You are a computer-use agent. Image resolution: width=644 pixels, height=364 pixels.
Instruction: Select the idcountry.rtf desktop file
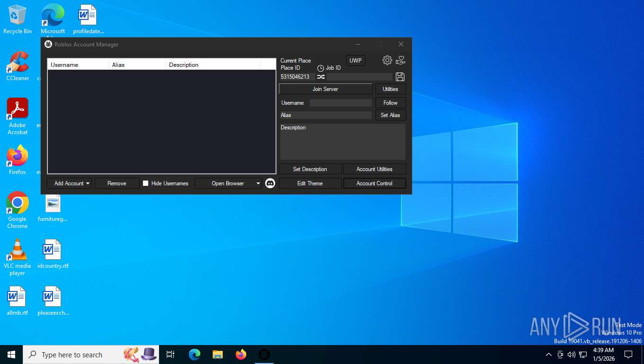pyautogui.click(x=53, y=254)
